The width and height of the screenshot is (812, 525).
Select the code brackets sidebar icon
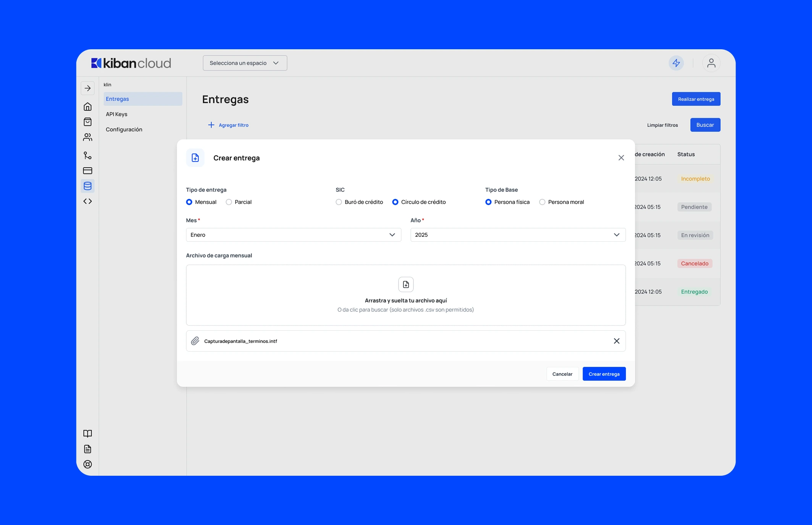pos(87,201)
